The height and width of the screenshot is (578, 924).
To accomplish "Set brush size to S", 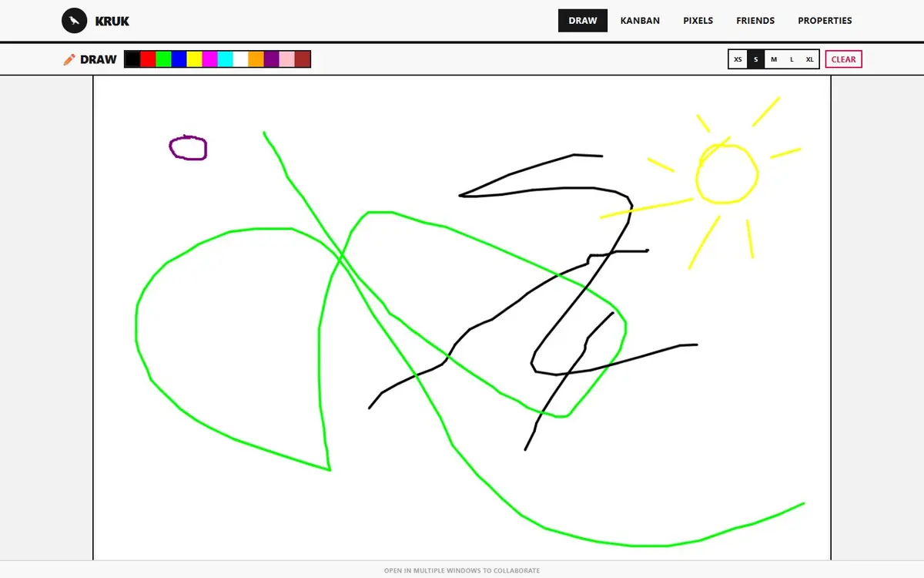I will pyautogui.click(x=755, y=59).
